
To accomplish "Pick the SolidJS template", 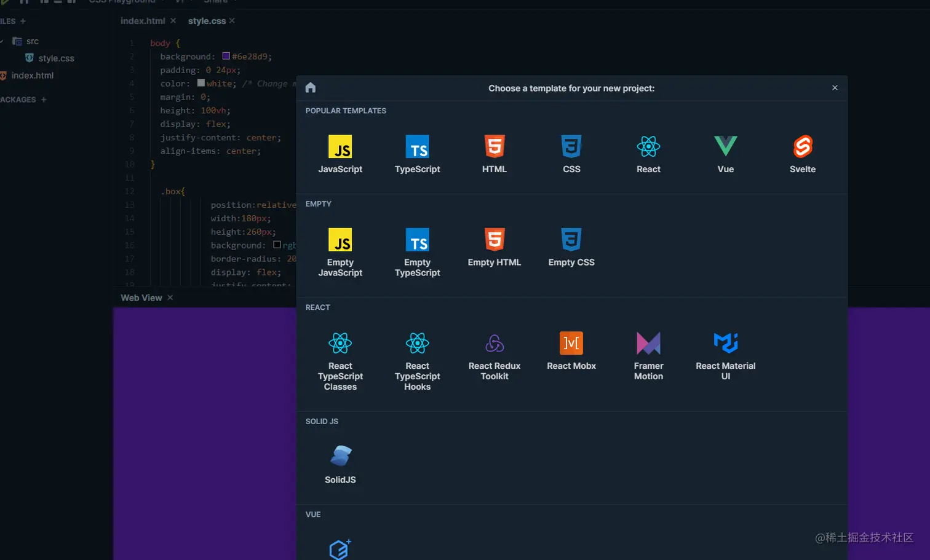I will [340, 464].
